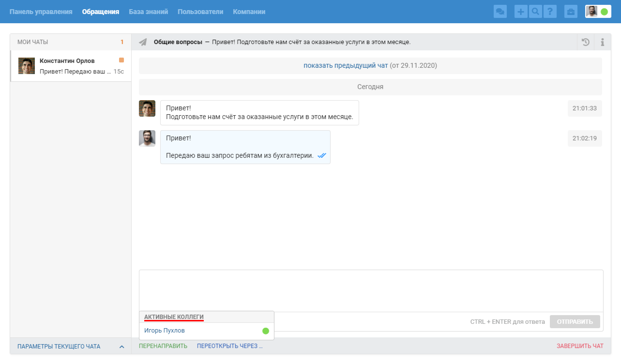Image resolution: width=621 pixels, height=364 pixels.
Task: Click МОИ ЧАТЫ header
Action: (x=32, y=42)
